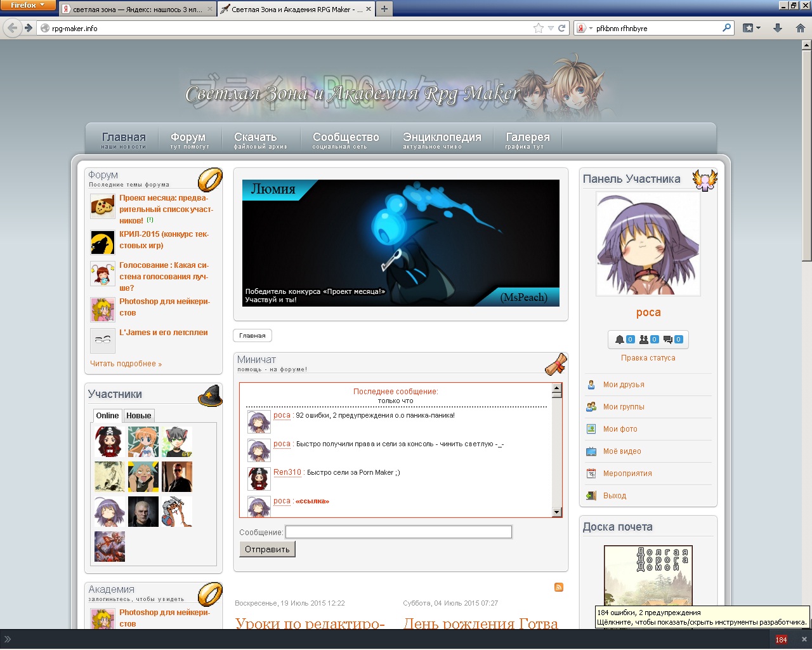812x650 pixels.
Task: Open the Галерея navigation menu item
Action: [527, 140]
